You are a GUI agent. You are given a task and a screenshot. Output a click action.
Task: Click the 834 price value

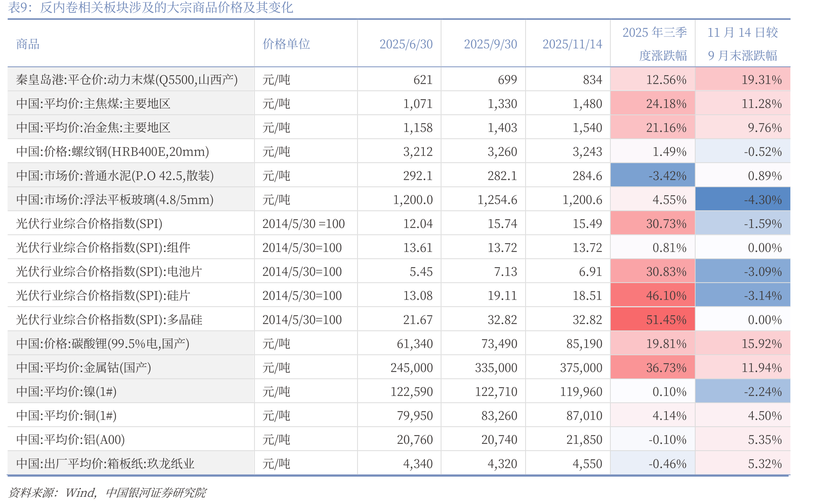593,80
